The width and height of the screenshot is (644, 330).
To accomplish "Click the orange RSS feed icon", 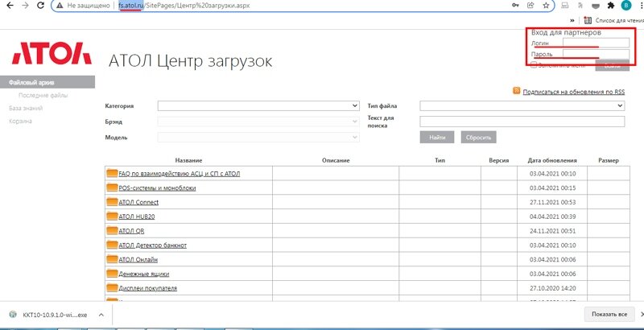I will pyautogui.click(x=516, y=91).
